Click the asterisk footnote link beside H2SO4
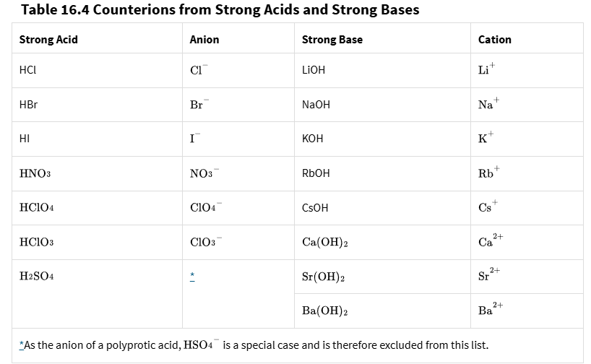Image resolution: width=591 pixels, height=364 pixels. pos(193,277)
